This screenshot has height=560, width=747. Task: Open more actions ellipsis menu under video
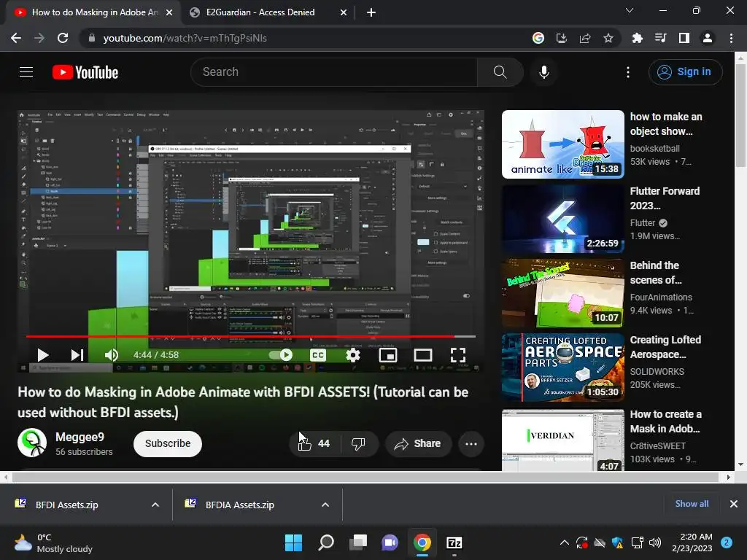click(471, 444)
